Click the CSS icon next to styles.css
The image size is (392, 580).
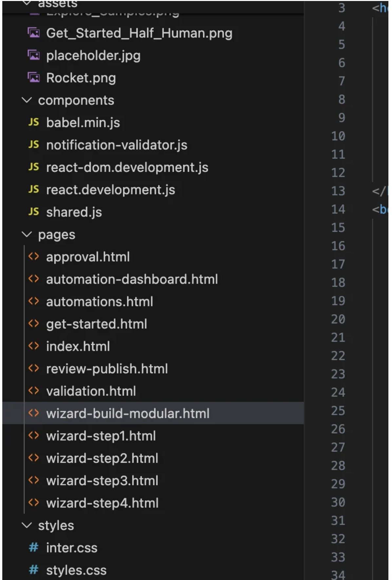pos(34,570)
